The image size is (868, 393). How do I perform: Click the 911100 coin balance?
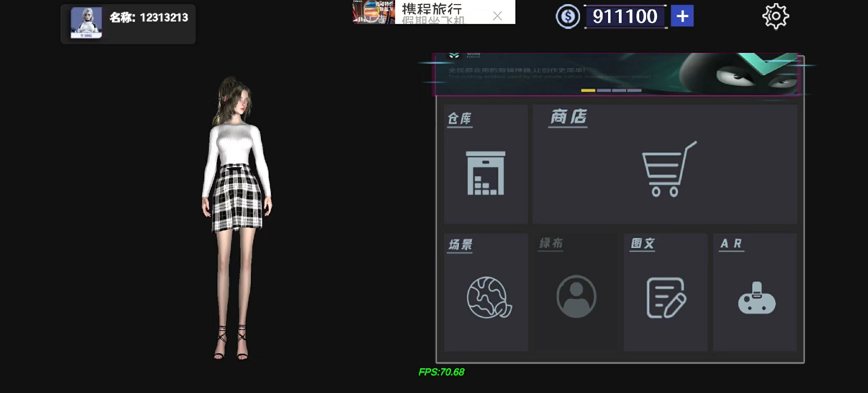(x=625, y=17)
